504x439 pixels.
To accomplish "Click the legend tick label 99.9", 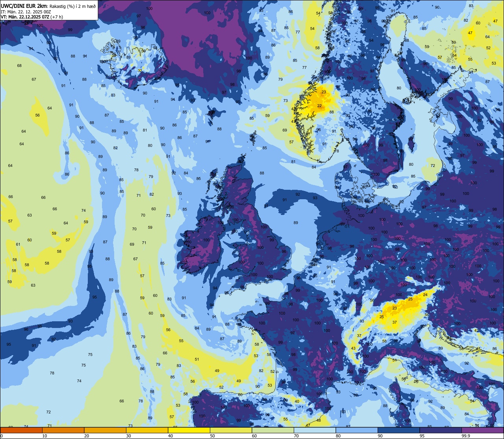I will pos(466,436).
